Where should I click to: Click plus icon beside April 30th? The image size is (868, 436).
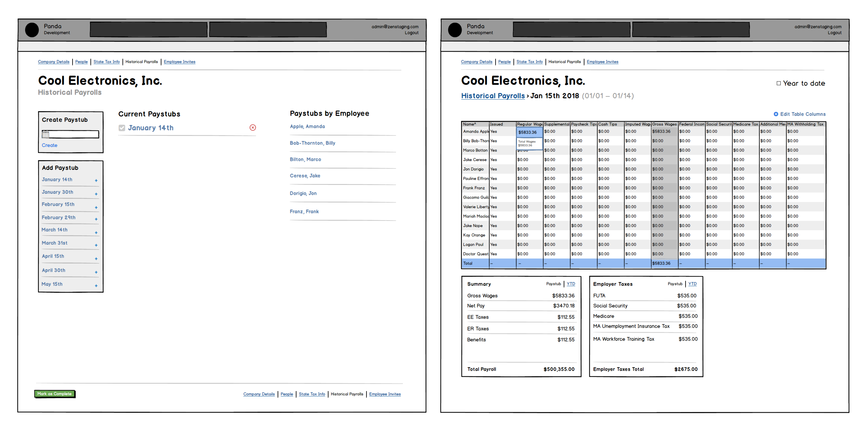coord(96,272)
